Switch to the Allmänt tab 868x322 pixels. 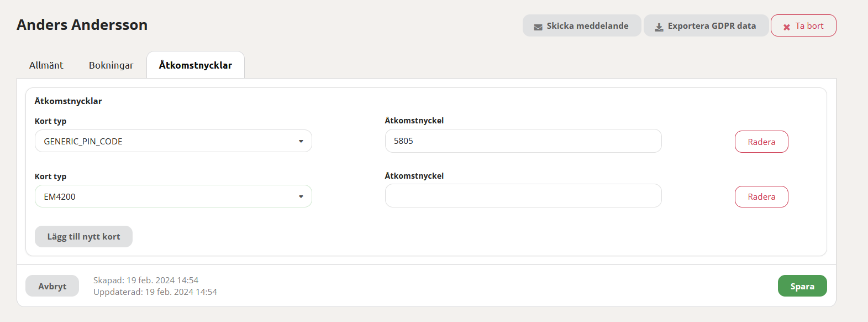point(46,65)
